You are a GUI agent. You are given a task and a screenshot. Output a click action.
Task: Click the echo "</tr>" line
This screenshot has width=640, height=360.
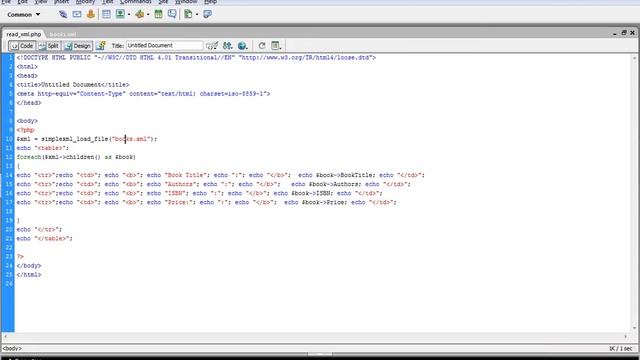coord(39,229)
